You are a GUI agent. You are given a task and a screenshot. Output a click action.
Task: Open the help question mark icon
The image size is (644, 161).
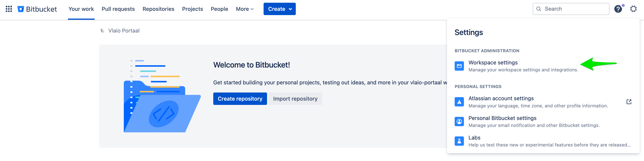click(618, 9)
